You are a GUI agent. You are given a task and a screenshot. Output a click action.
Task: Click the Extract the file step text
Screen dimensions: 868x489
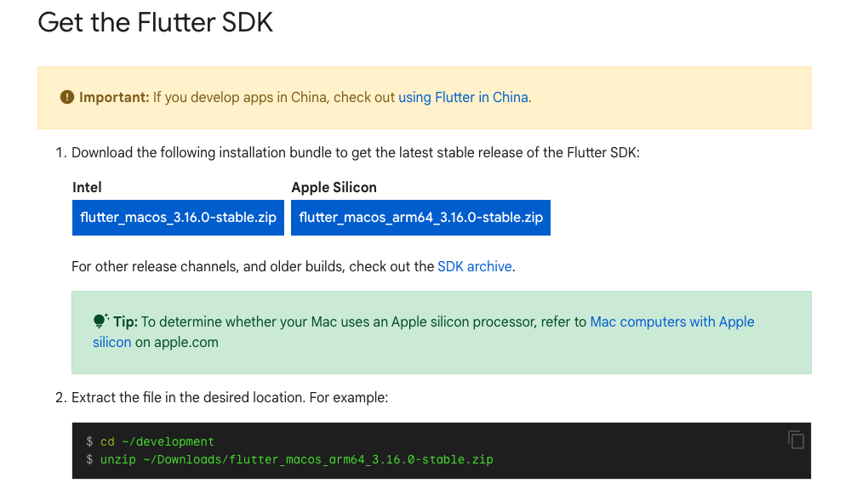(230, 398)
